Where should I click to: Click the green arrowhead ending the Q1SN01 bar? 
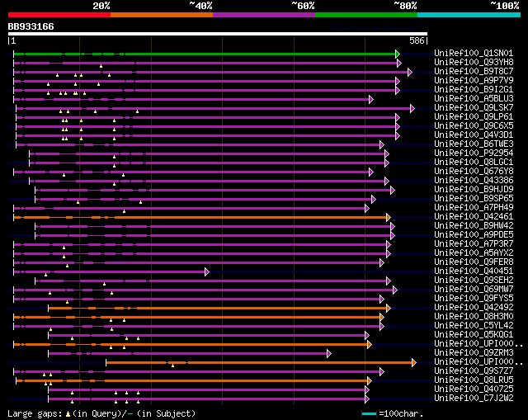[x=398, y=54]
